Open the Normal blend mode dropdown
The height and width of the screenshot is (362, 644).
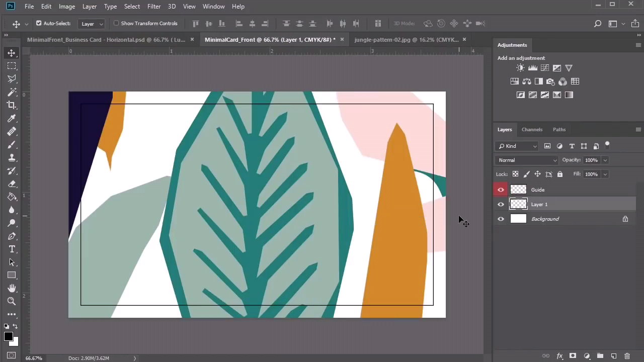click(527, 160)
